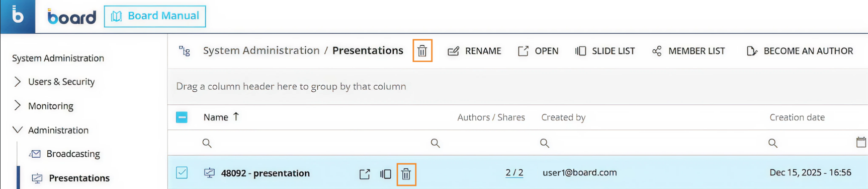The height and width of the screenshot is (189, 868).
Task: Expand the Users & Security section
Action: pos(18,82)
